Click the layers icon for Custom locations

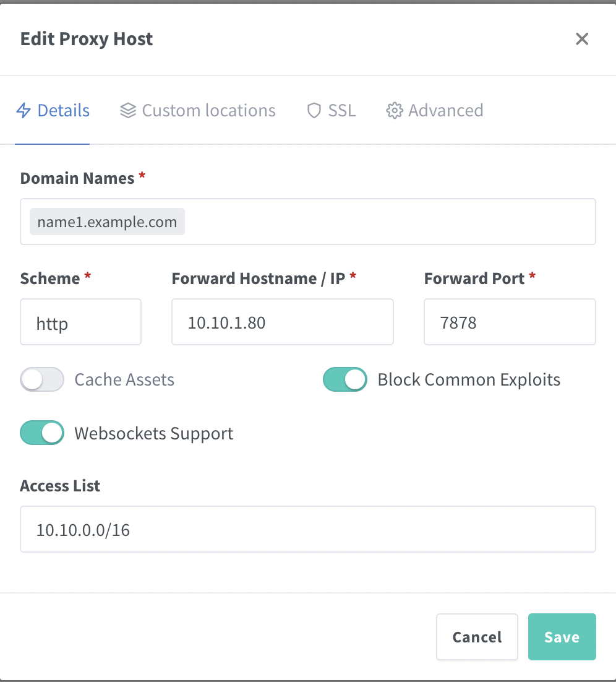click(128, 111)
